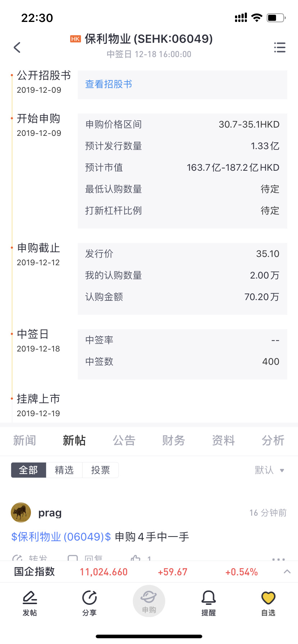
Task: Tap the 发帖 pencil icon
Action: click(30, 598)
